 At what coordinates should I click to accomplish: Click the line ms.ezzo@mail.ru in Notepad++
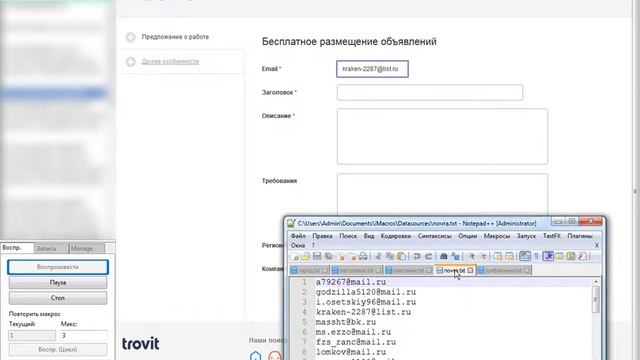(353, 332)
